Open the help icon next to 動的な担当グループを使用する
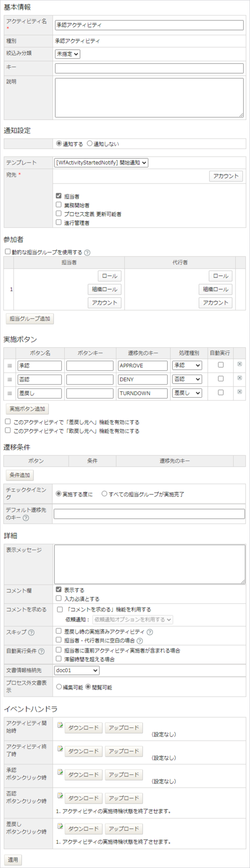 87,253
